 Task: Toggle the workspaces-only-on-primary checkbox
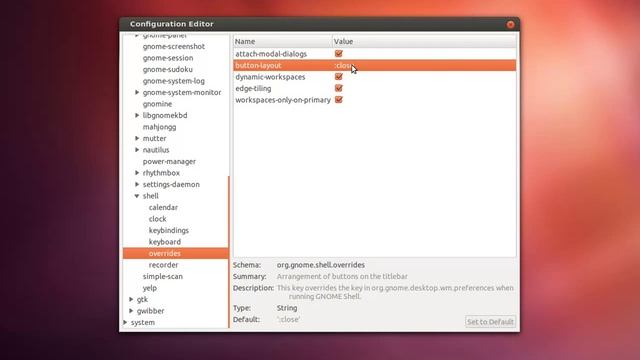tap(338, 100)
